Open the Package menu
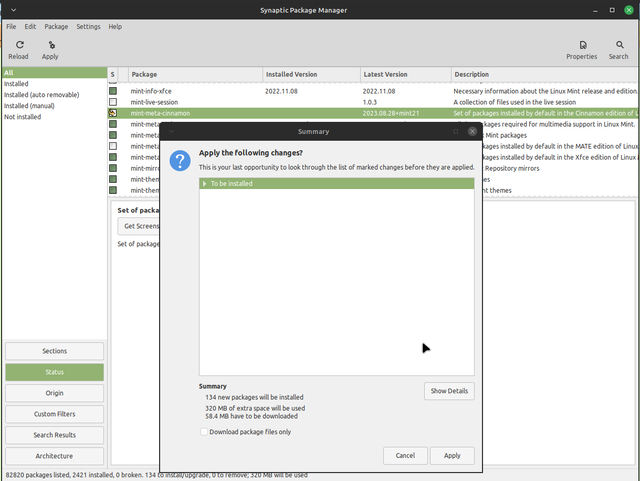 click(x=56, y=27)
